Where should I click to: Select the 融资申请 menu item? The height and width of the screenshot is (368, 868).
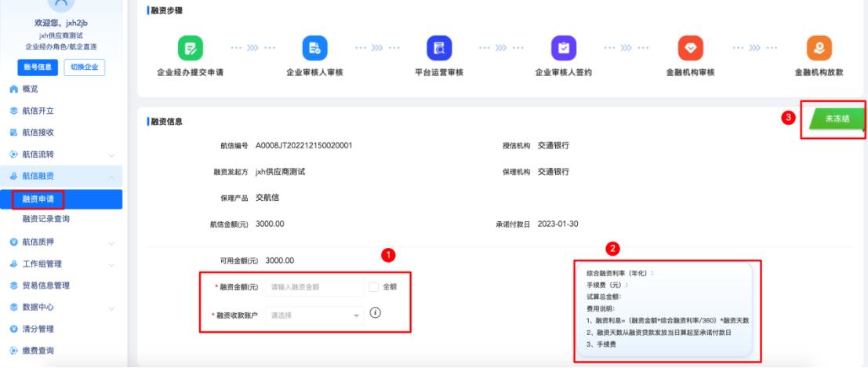click(38, 199)
